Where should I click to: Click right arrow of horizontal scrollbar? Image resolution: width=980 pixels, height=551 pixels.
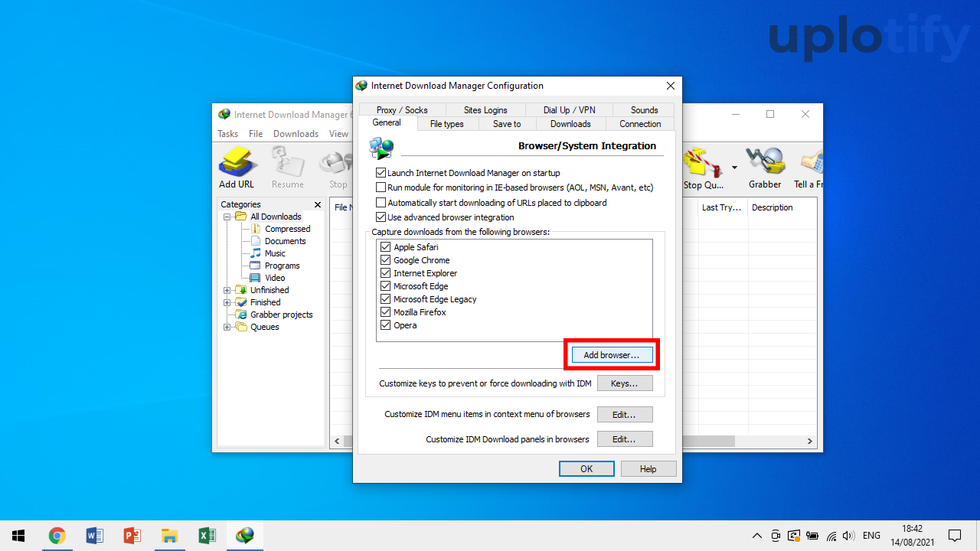coord(810,442)
